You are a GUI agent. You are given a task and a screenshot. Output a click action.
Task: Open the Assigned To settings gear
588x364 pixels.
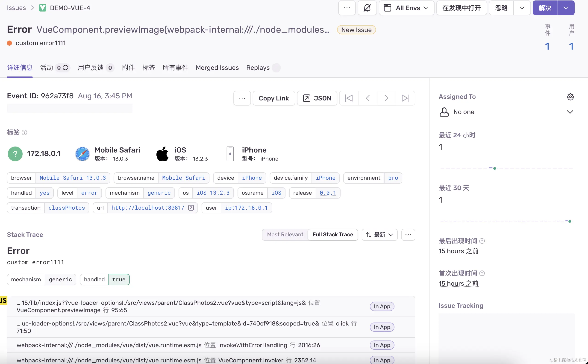pyautogui.click(x=570, y=97)
